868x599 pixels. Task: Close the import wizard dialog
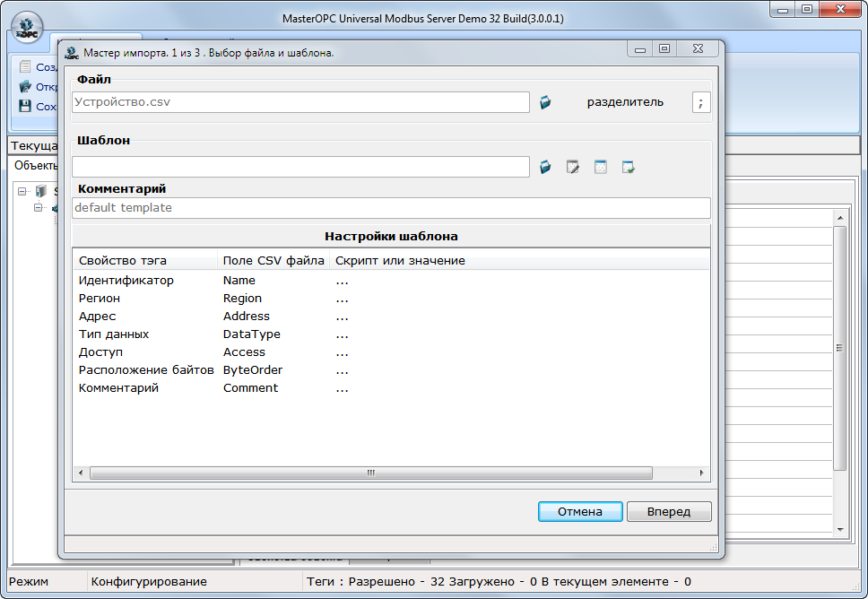tap(698, 48)
